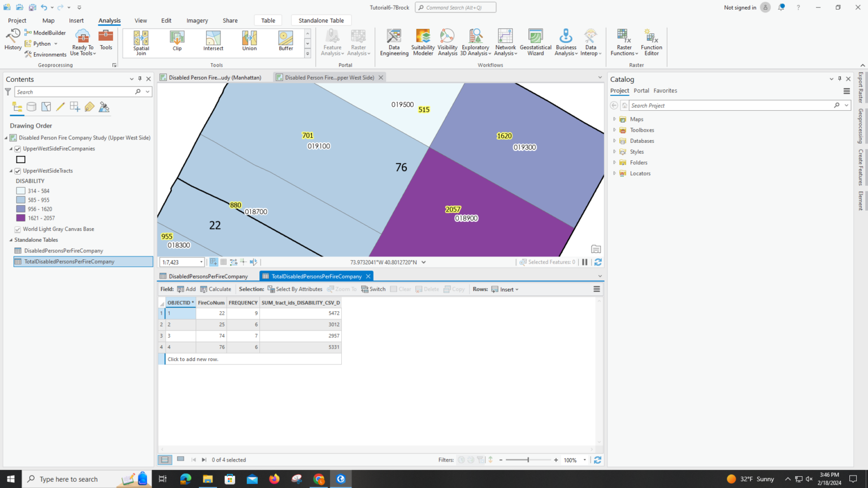
Task: Start the Suitability Modeler
Action: coord(422,42)
